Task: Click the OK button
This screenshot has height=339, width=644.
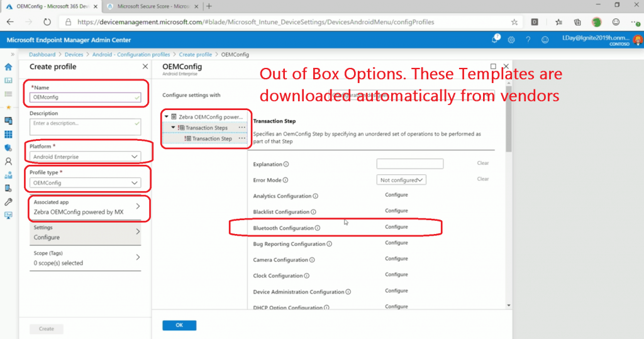Action: 179,325
